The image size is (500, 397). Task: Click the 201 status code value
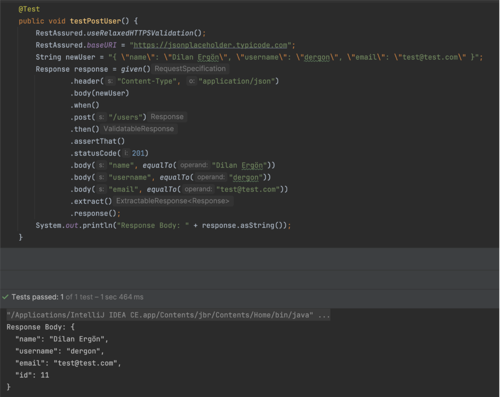138,153
